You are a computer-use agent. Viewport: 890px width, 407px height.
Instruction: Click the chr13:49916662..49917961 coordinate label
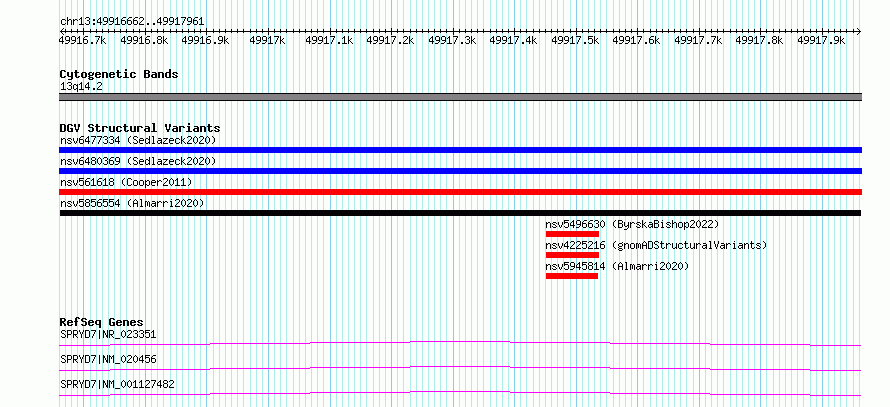[x=132, y=22]
